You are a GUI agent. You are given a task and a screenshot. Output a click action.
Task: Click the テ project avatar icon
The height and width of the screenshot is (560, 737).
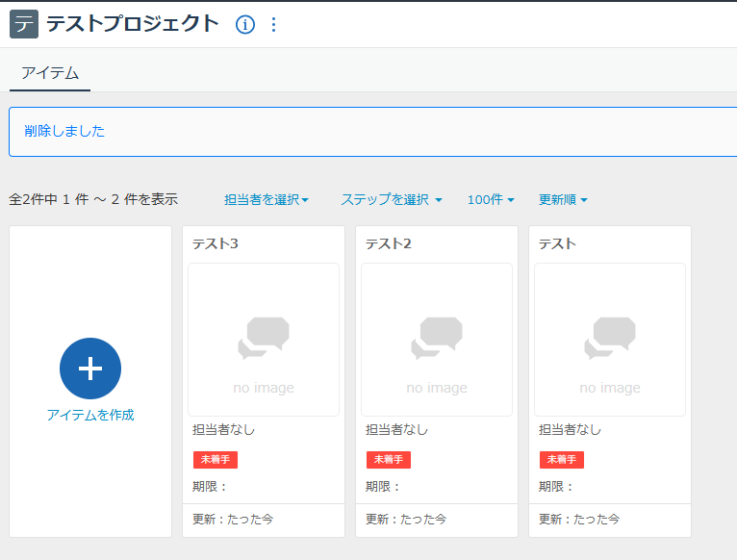pos(24,24)
